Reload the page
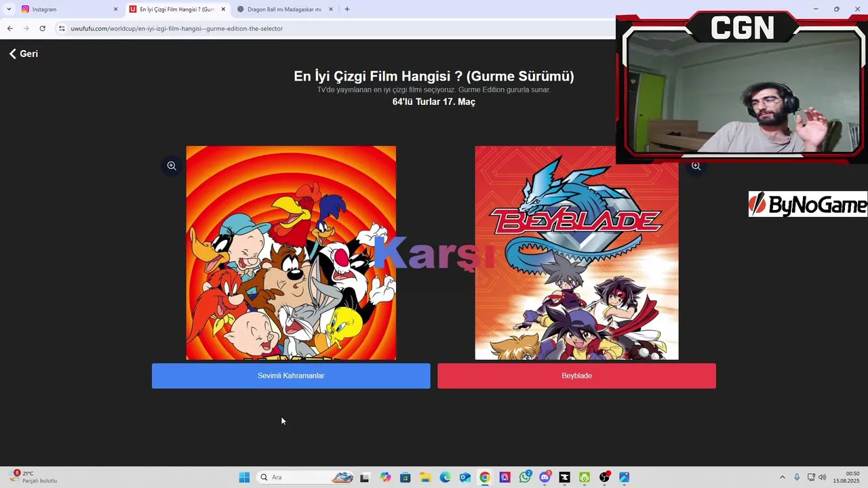This screenshot has width=868, height=488. tap(42, 28)
